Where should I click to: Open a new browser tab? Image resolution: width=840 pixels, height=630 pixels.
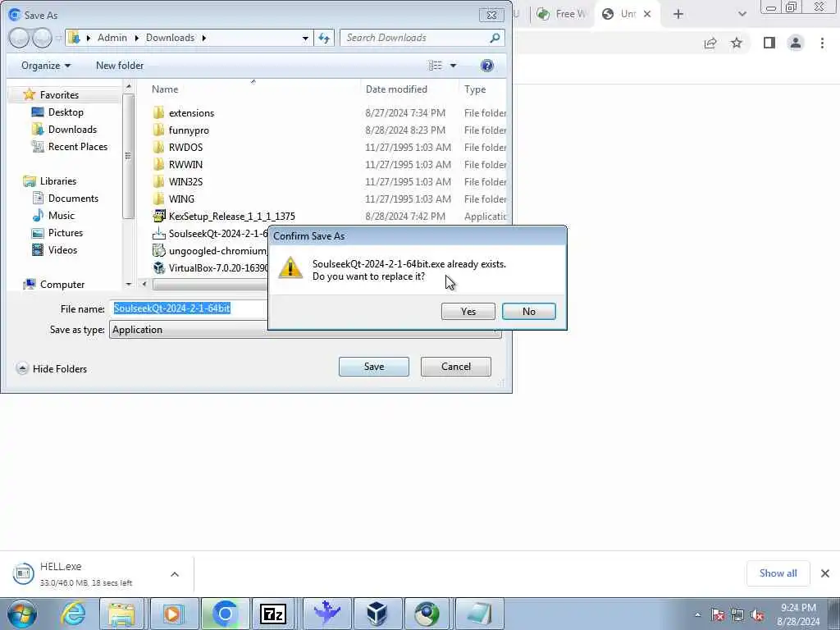click(678, 14)
